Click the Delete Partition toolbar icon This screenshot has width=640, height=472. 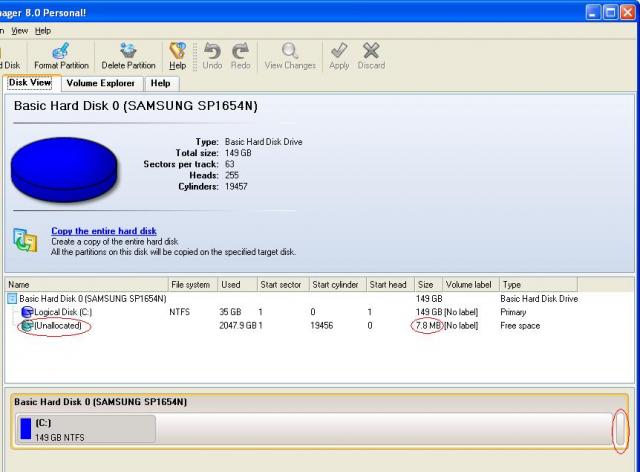click(x=128, y=51)
